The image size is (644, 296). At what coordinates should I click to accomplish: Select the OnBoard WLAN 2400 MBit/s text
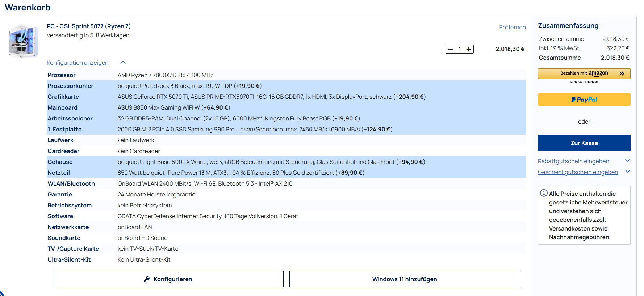tap(205, 183)
